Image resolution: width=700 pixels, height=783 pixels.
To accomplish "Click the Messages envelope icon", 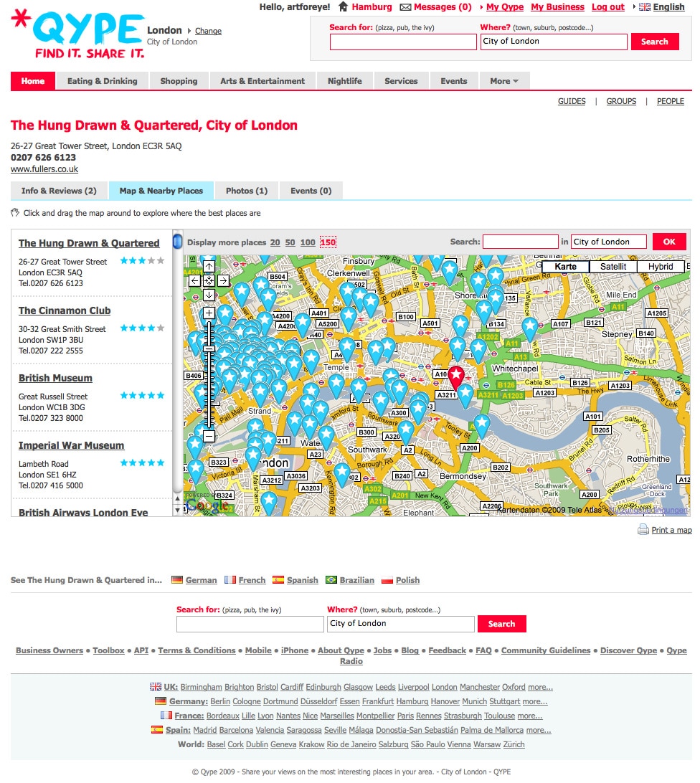I will tap(405, 7).
